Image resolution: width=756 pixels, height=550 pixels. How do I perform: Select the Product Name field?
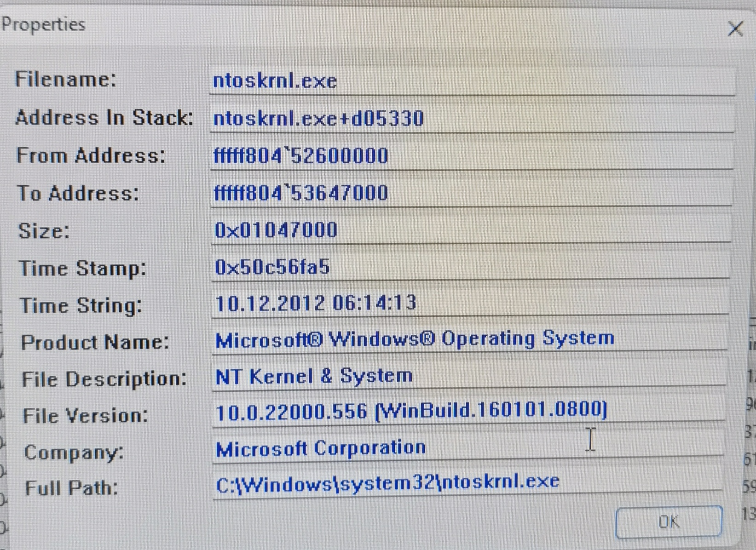(470, 339)
